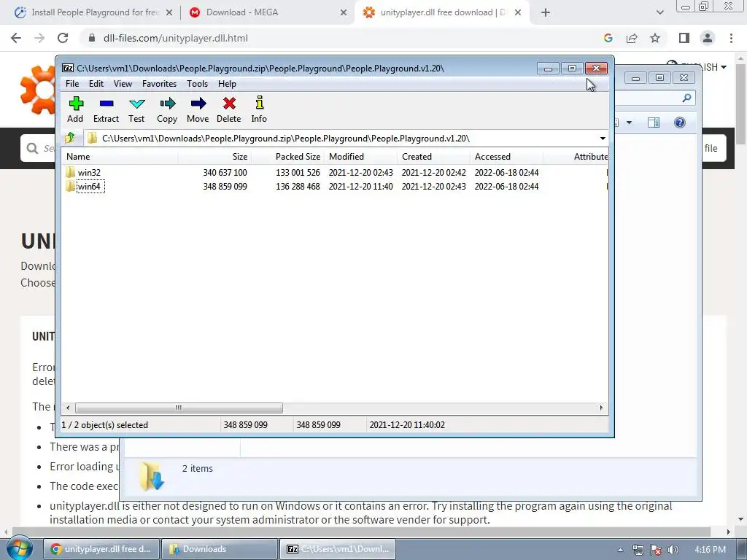Open the Tools menu
The image size is (747, 560).
[197, 84]
